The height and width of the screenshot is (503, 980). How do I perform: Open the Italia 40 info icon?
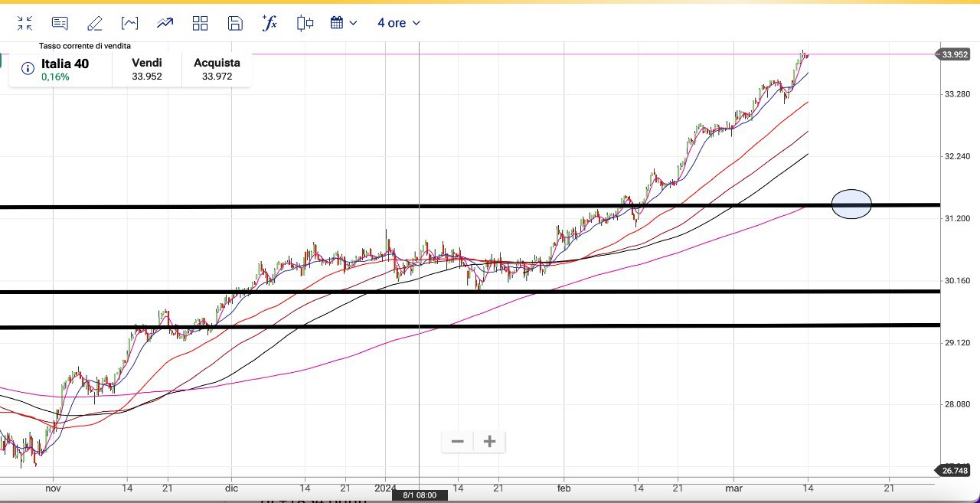(x=28, y=69)
